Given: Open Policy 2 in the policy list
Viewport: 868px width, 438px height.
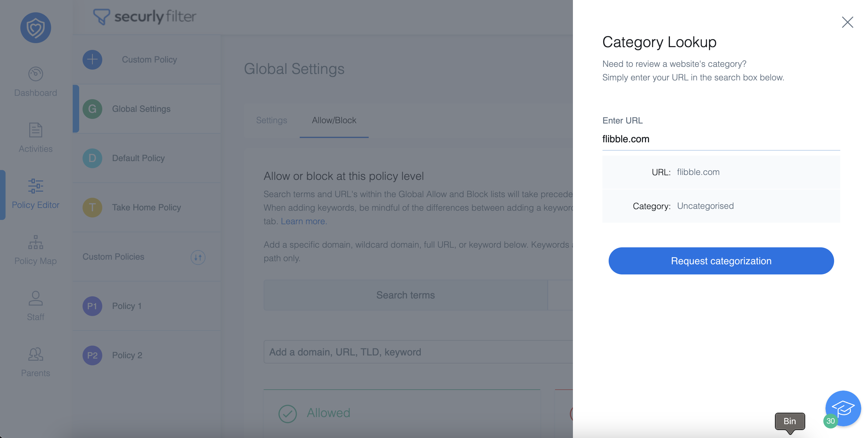Looking at the screenshot, I should [x=147, y=355].
